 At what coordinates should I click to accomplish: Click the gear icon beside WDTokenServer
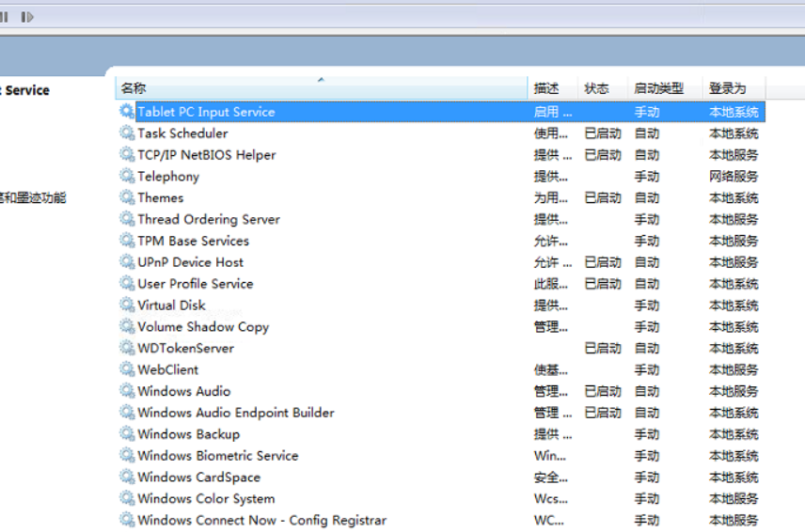click(127, 349)
